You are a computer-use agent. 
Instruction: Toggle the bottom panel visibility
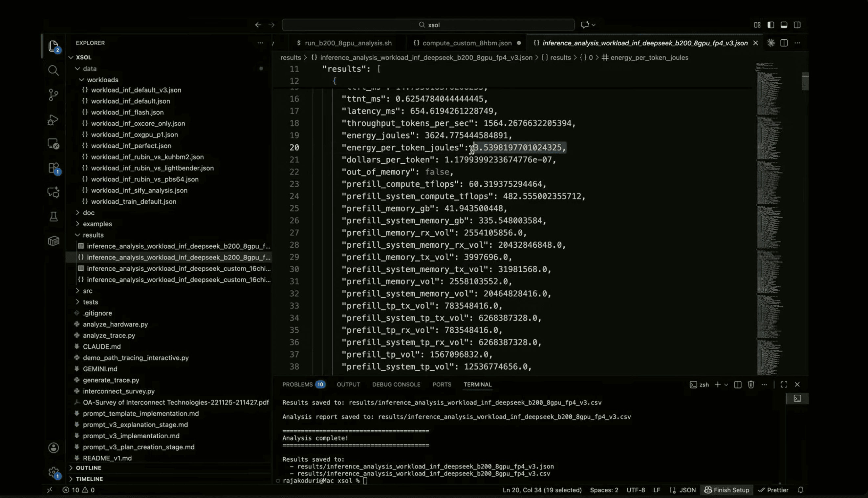point(784,25)
